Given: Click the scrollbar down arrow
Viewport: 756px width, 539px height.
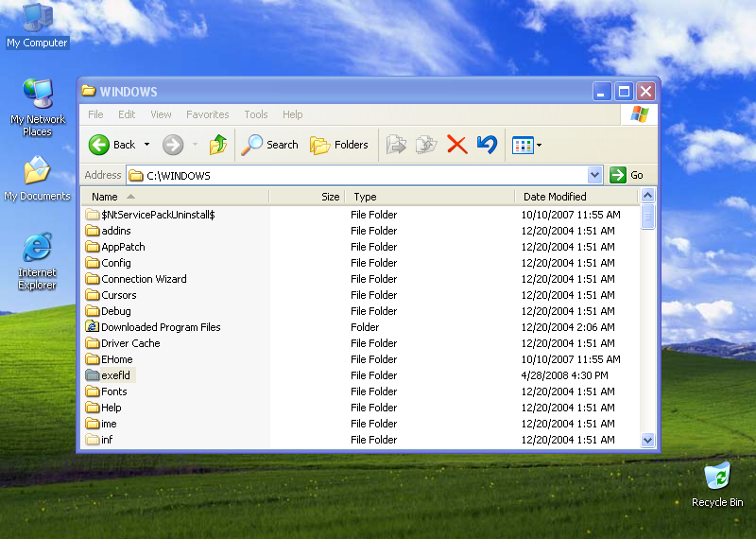Looking at the screenshot, I should point(647,440).
